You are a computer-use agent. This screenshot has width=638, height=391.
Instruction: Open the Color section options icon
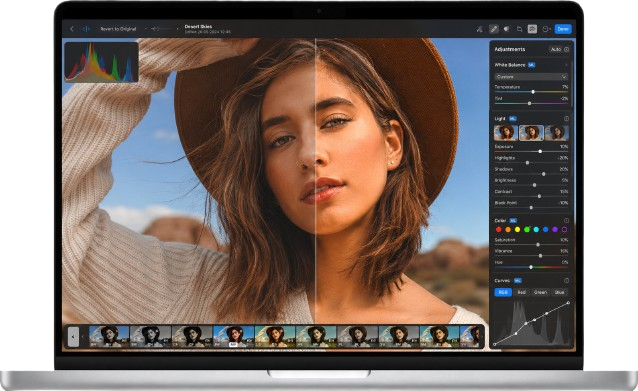click(x=566, y=221)
